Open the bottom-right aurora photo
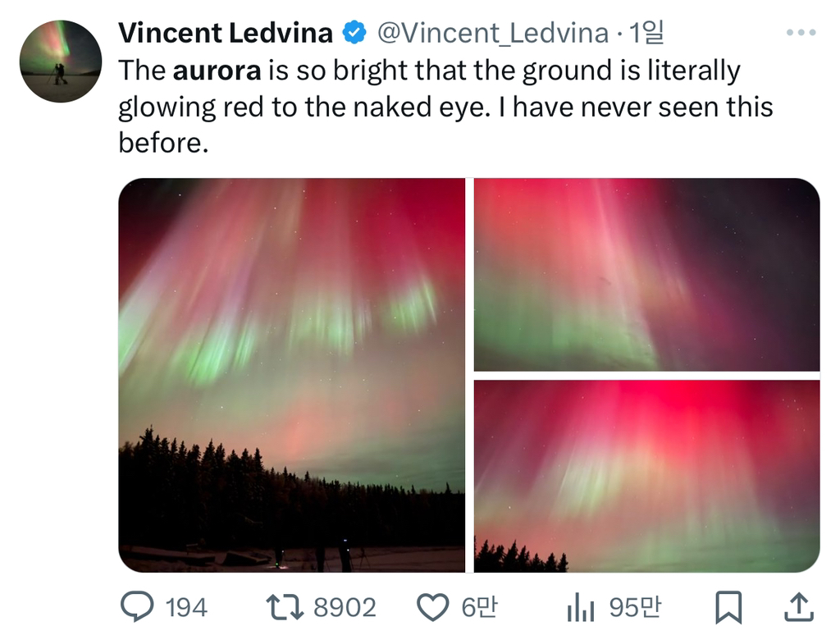 tap(646, 476)
